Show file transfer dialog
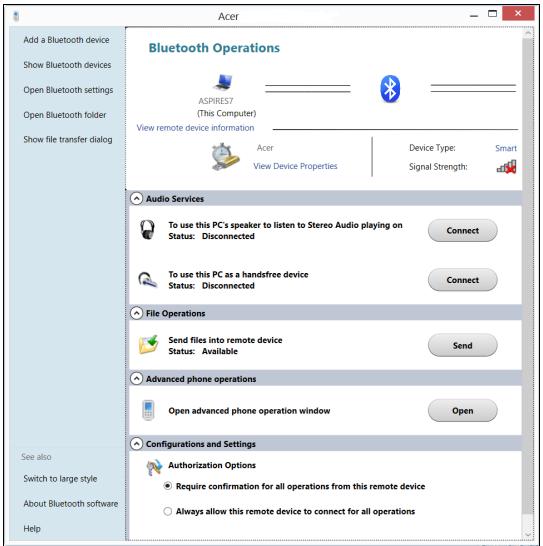Image resolution: width=543 pixels, height=546 pixels. click(68, 140)
